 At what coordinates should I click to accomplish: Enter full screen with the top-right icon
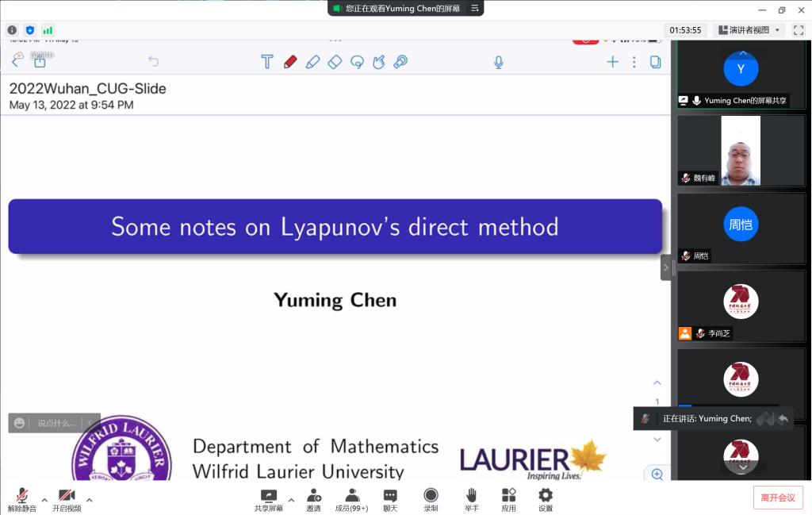(x=799, y=30)
